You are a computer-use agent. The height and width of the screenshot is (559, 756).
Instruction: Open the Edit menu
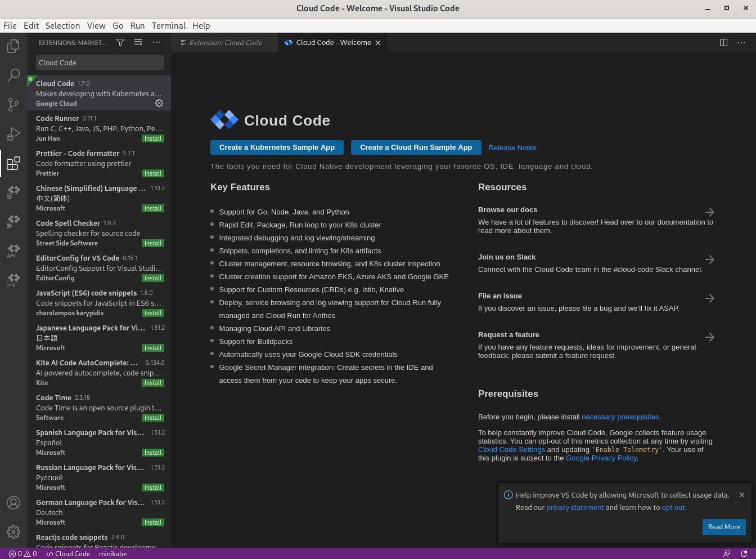pyautogui.click(x=31, y=26)
